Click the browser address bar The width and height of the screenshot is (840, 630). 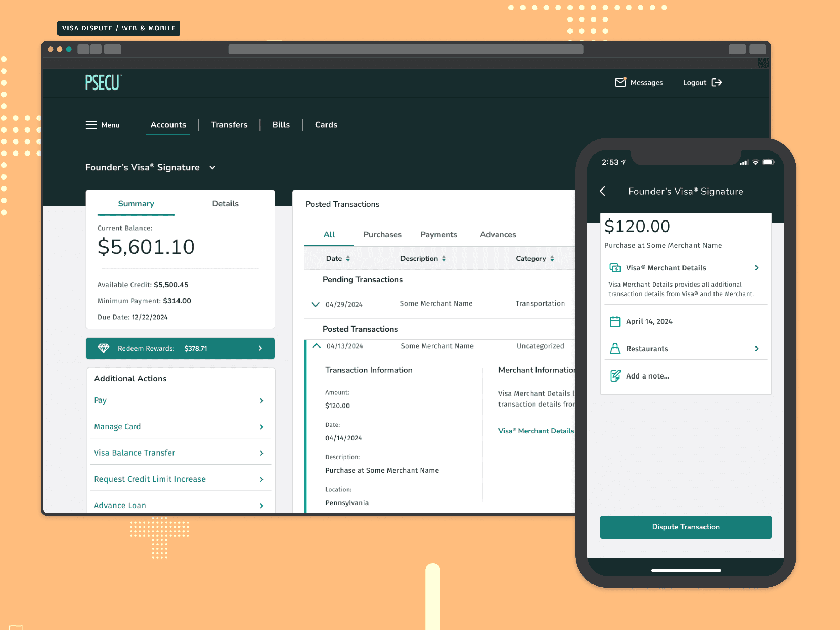[406, 49]
